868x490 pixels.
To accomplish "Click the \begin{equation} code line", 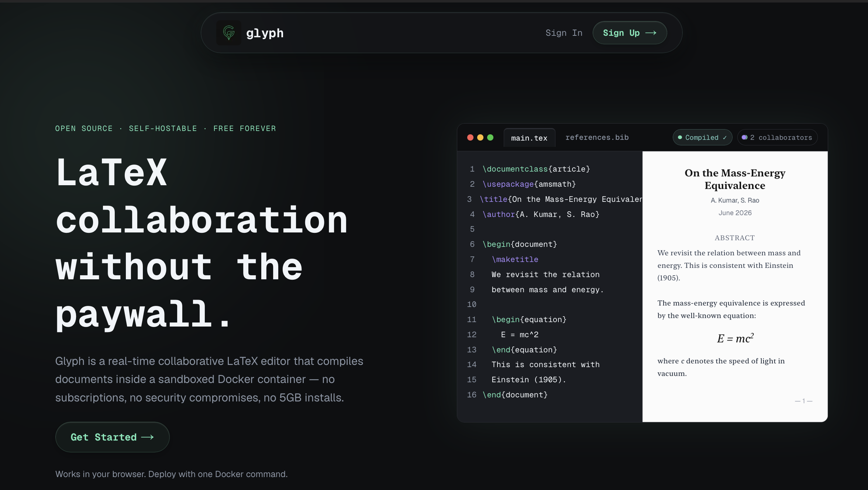I will click(529, 320).
